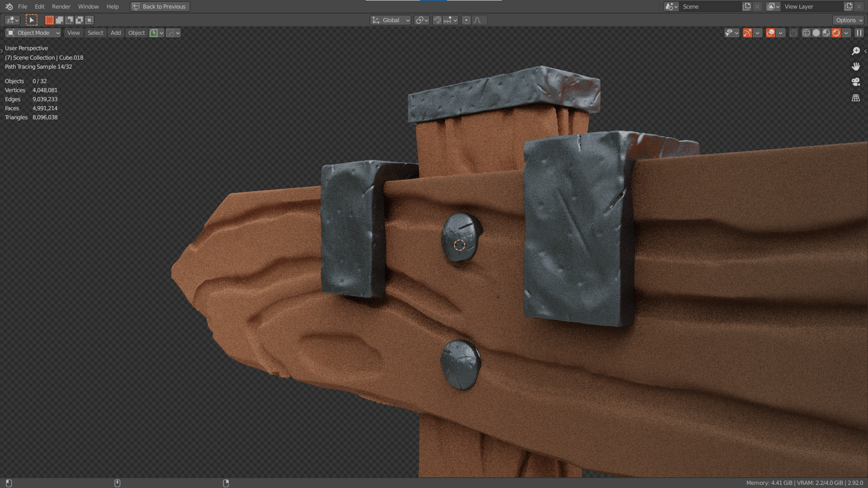Viewport: 868px width, 488px height.
Task: Click the zoom viewport gizmo
Action: coord(856,51)
